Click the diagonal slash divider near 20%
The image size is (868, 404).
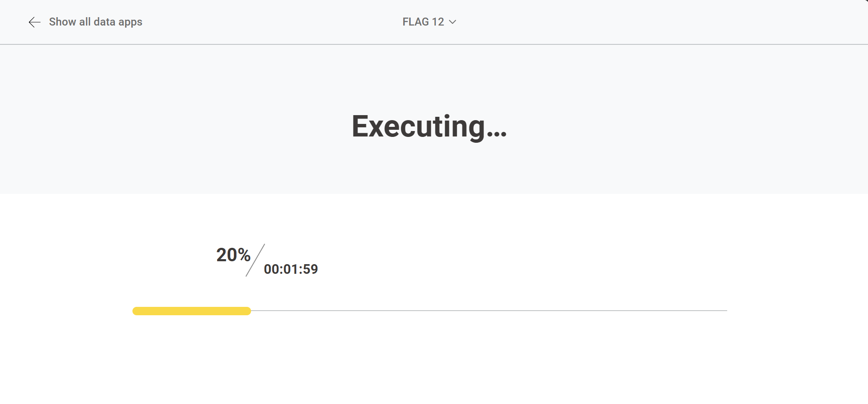[x=255, y=260]
